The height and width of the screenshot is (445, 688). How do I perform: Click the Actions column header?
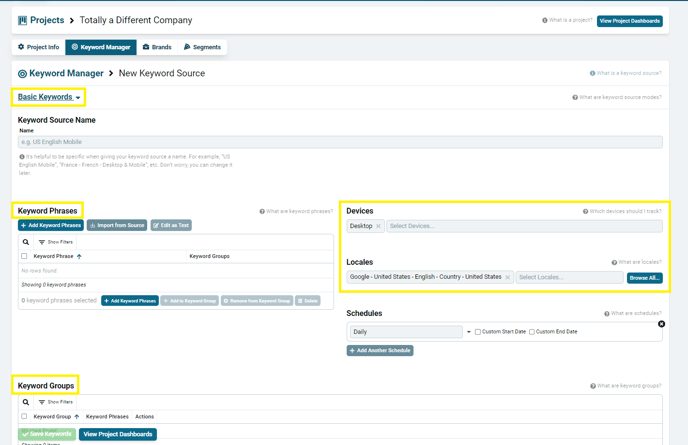click(x=144, y=416)
